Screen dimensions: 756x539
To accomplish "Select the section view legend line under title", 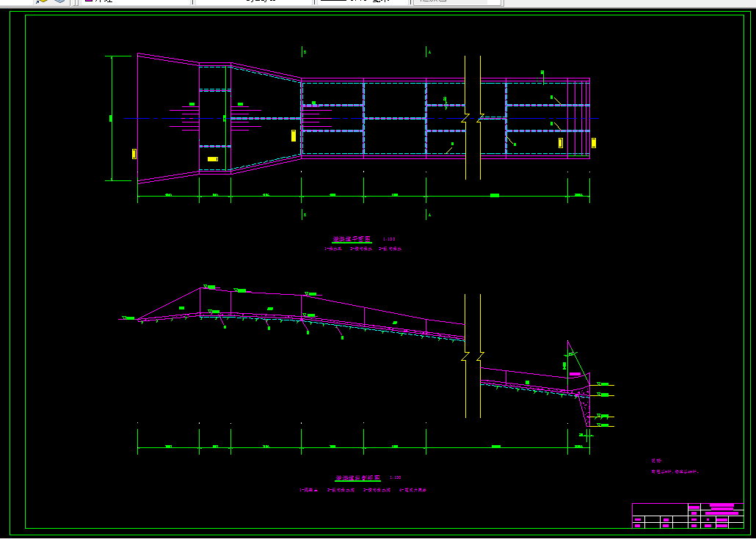I will coord(363,490).
